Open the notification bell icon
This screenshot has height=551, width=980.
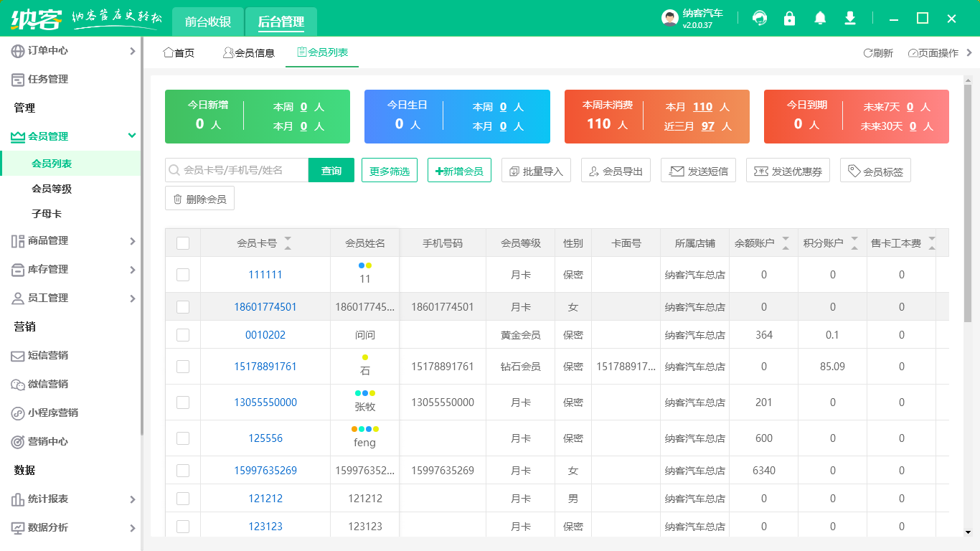click(819, 18)
